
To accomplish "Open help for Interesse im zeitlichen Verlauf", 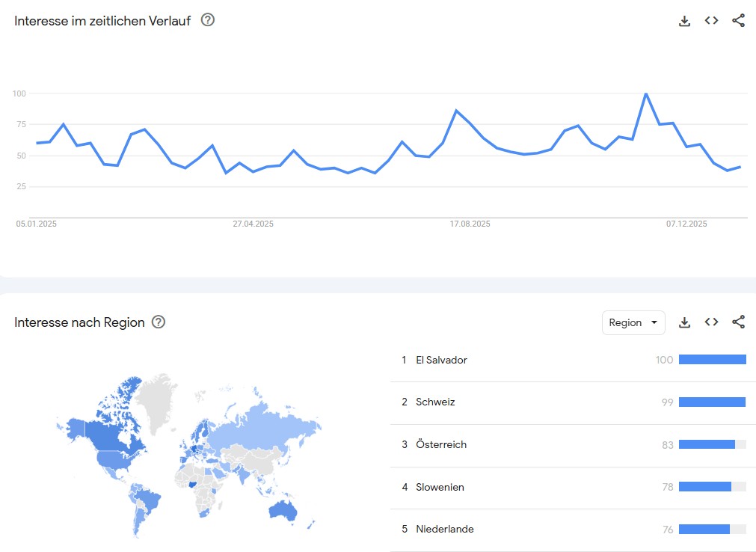I will point(208,20).
